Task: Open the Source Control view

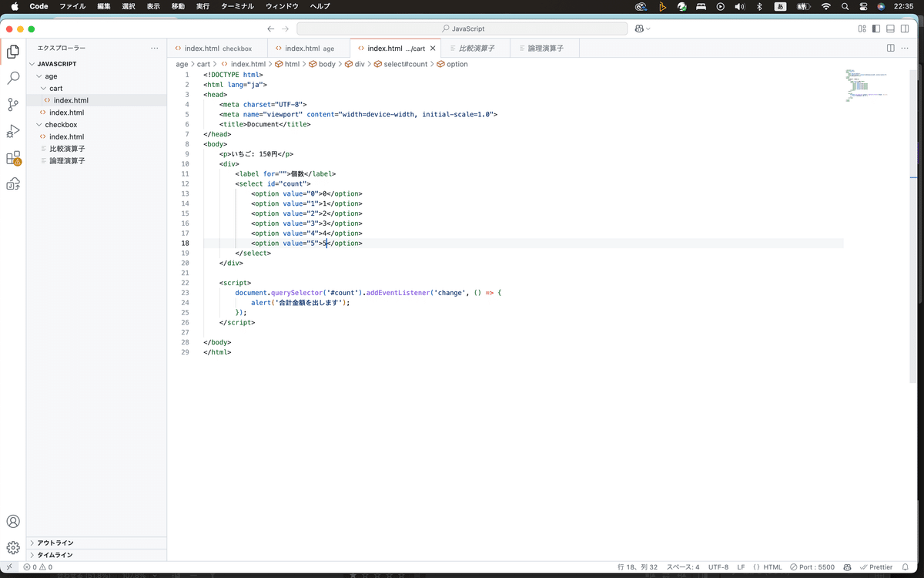Action: (13, 104)
